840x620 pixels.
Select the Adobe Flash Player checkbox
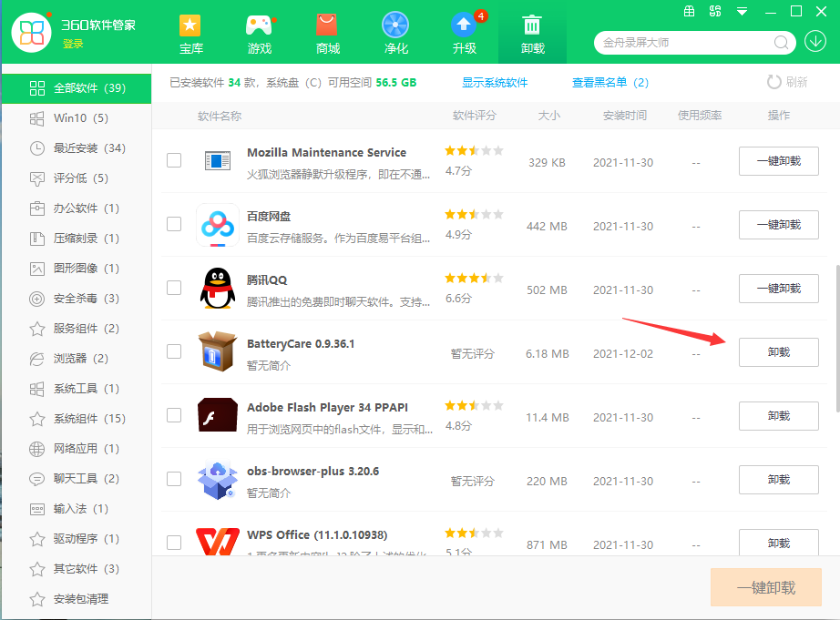[x=174, y=415]
